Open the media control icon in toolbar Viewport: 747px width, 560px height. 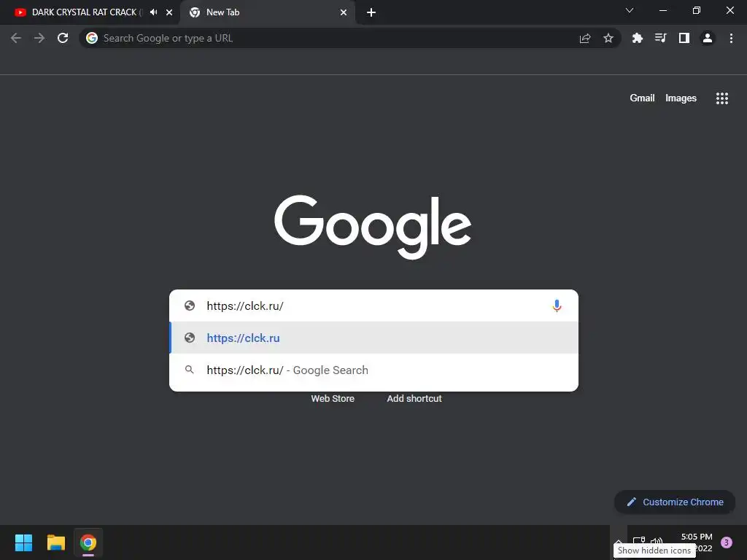661,38
